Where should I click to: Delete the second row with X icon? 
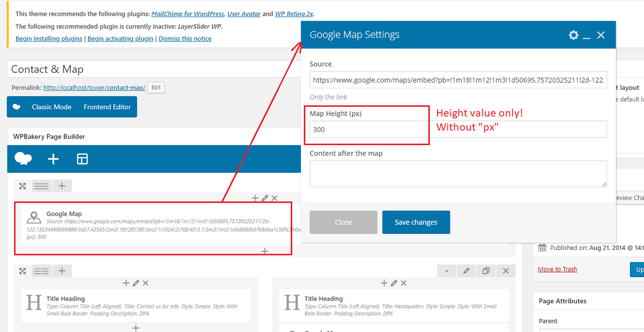click(506, 271)
